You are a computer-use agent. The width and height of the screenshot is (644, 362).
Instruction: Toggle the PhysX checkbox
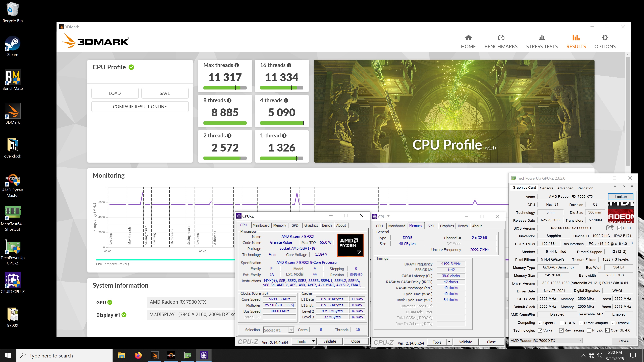point(589,330)
